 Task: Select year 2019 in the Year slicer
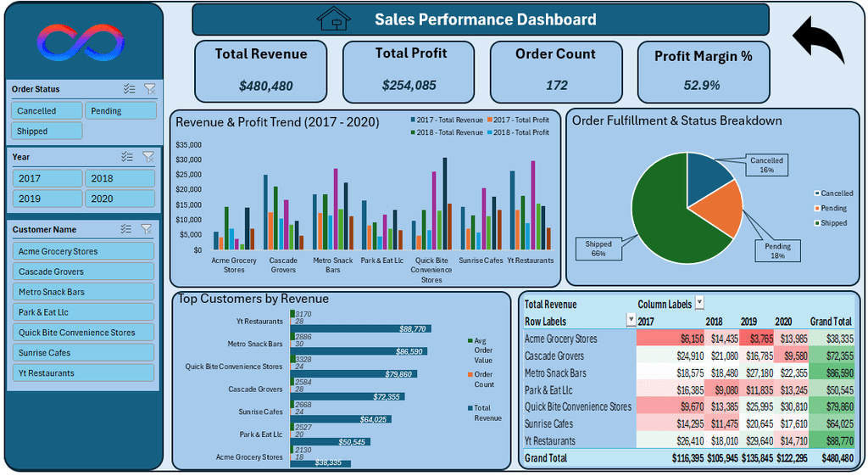coord(47,199)
